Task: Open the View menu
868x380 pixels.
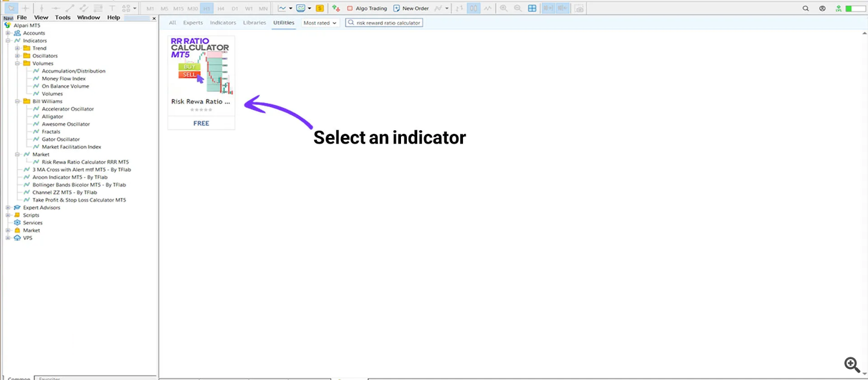Action: tap(41, 17)
